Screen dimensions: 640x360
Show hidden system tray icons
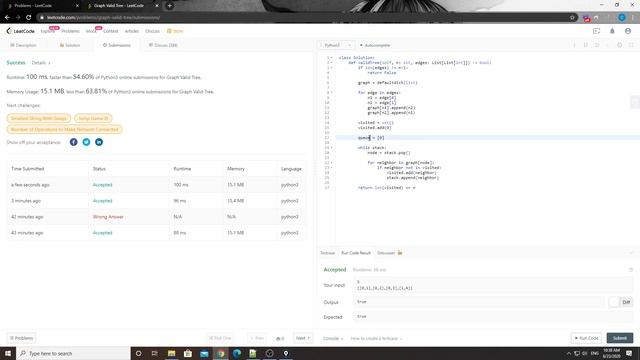coord(569,353)
